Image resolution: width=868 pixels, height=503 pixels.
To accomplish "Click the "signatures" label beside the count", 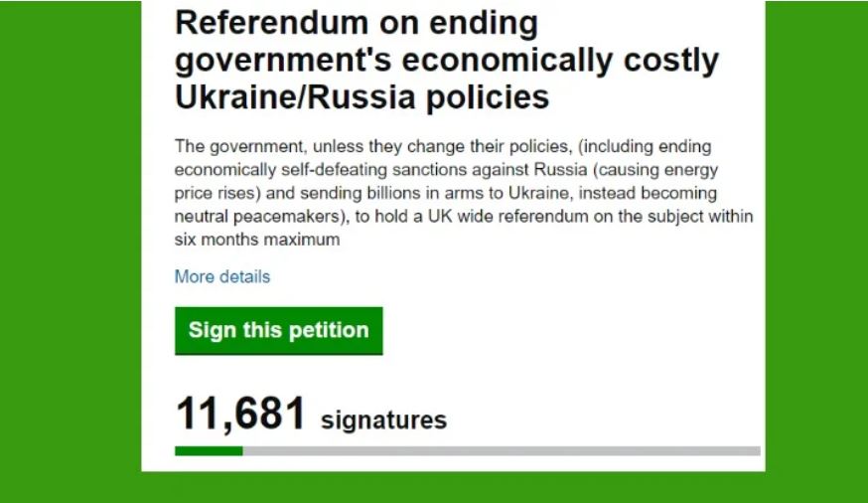I will point(384,419).
